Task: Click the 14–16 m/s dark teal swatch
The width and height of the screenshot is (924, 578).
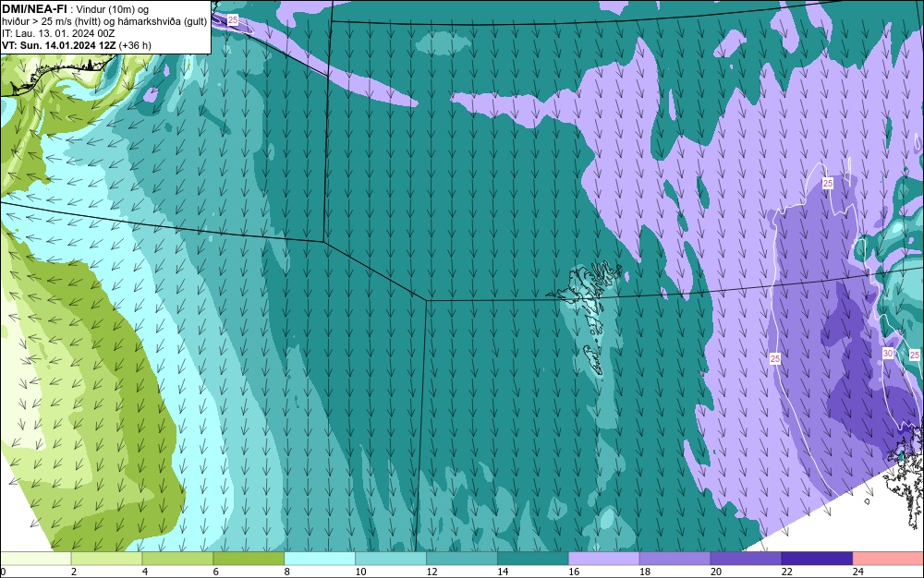Action: [x=533, y=559]
